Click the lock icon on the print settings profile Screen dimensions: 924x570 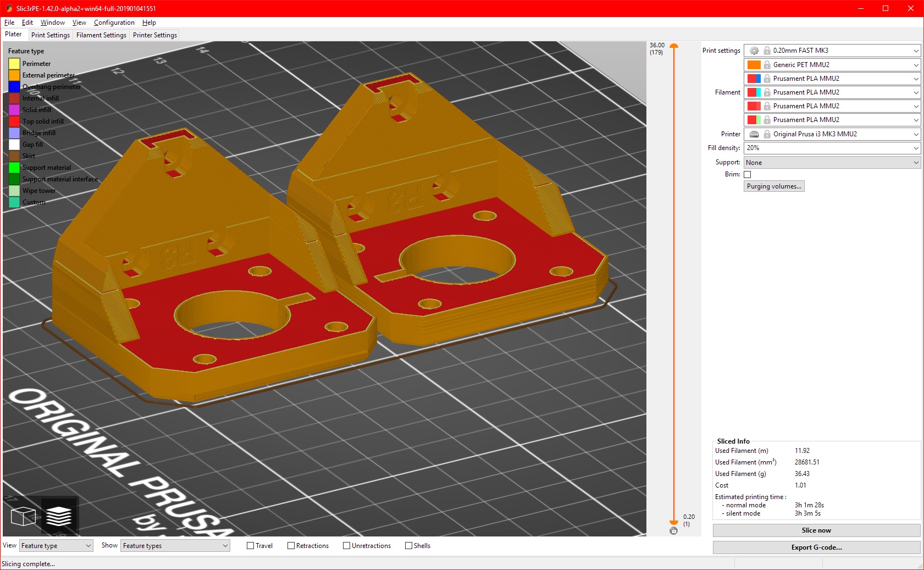[x=767, y=50]
